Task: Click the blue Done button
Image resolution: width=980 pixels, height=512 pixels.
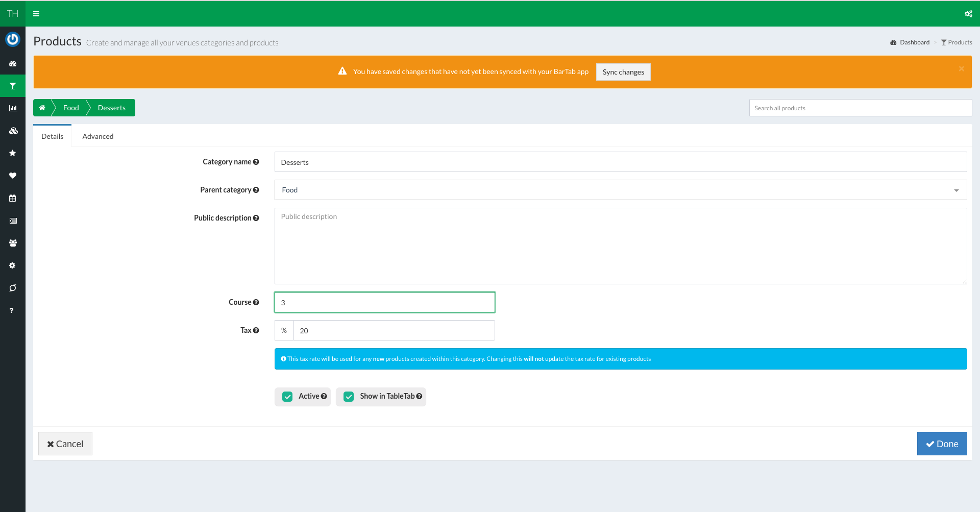Action: click(x=942, y=444)
